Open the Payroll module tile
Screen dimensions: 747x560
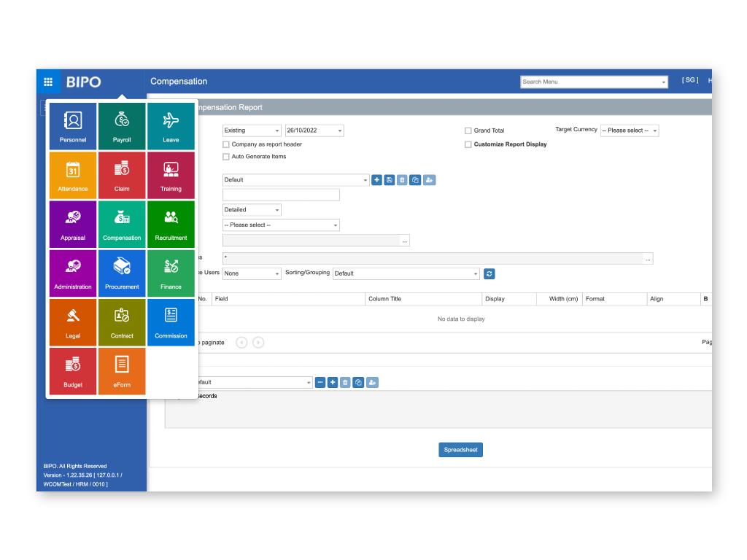tap(122, 126)
